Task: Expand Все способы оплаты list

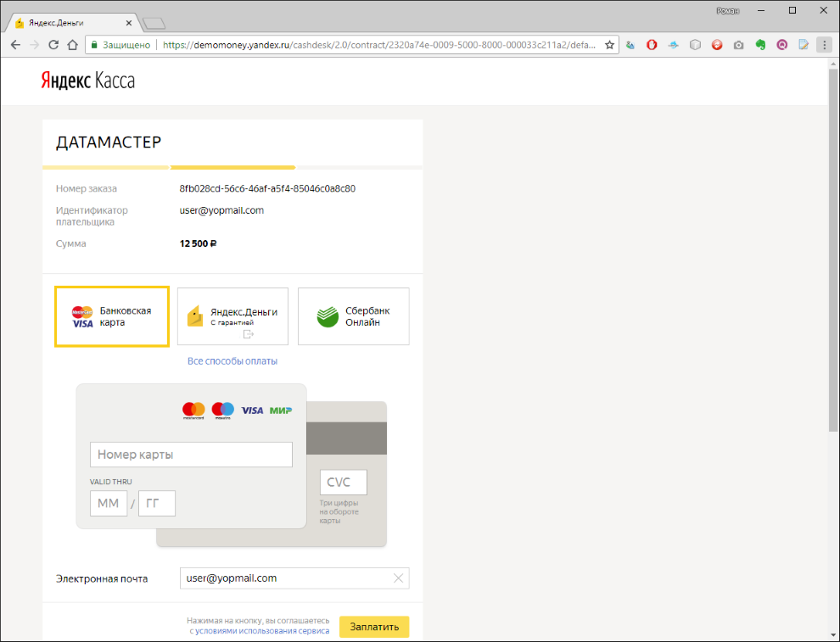Action: (x=232, y=361)
